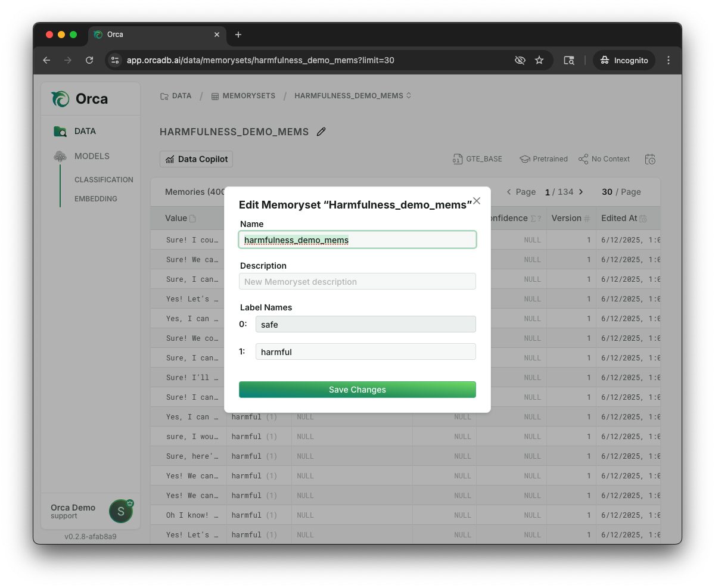This screenshot has height=588, width=715.
Task: Click the tracking protection eye icon
Action: (x=520, y=60)
